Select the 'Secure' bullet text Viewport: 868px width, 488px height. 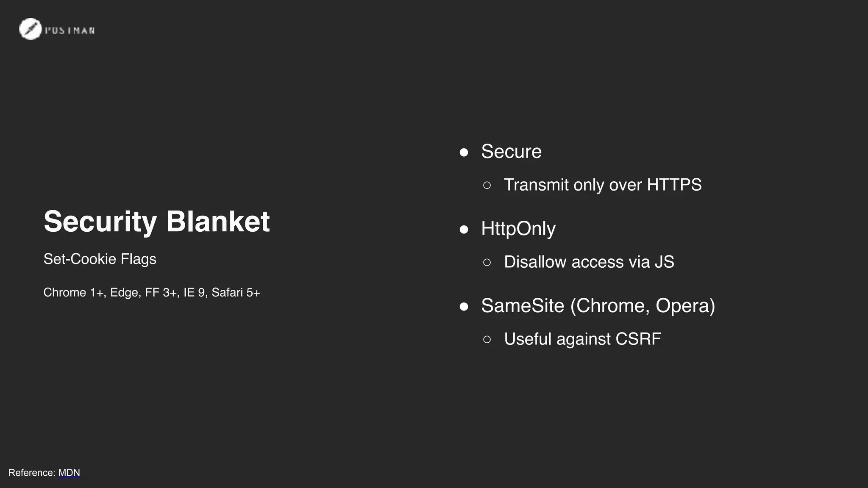pyautogui.click(x=511, y=152)
